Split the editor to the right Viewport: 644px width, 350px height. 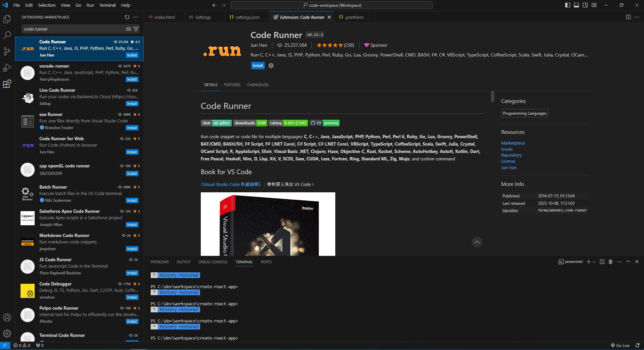[x=628, y=17]
